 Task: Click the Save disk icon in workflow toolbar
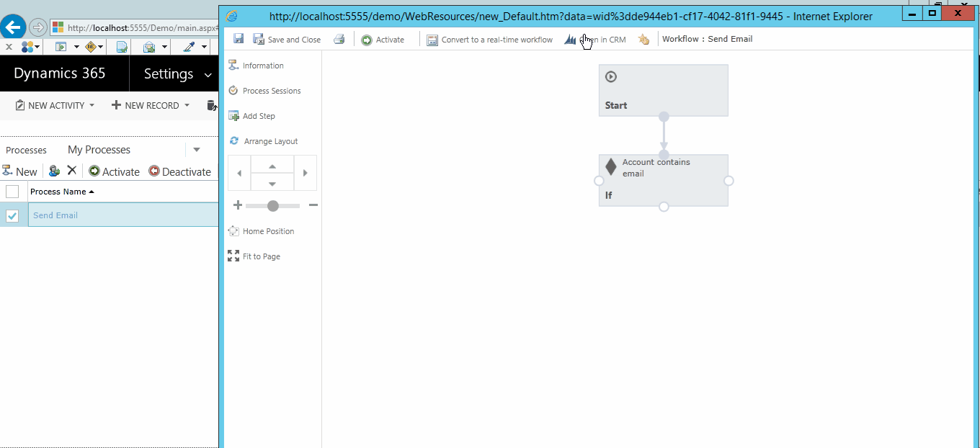tap(239, 39)
